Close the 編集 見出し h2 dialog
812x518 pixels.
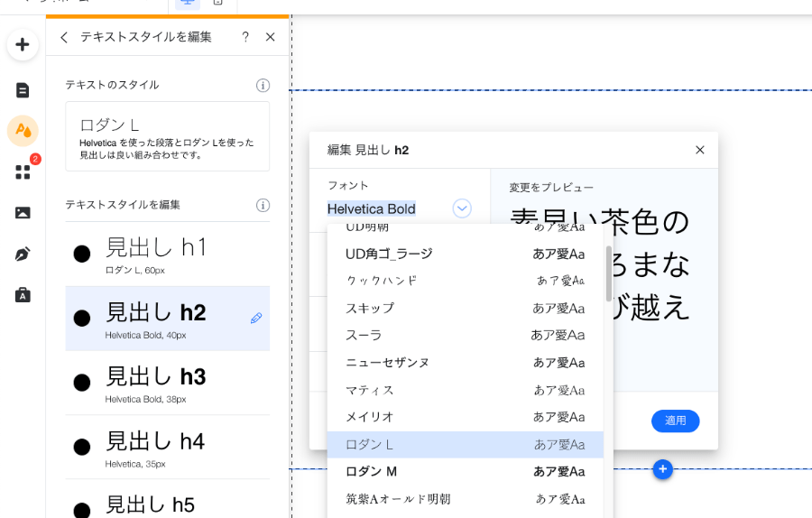[x=699, y=150]
